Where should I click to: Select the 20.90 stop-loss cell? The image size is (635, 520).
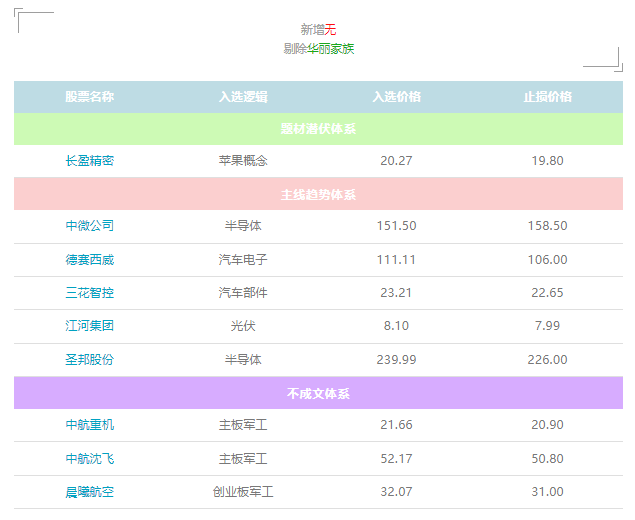[x=548, y=425]
